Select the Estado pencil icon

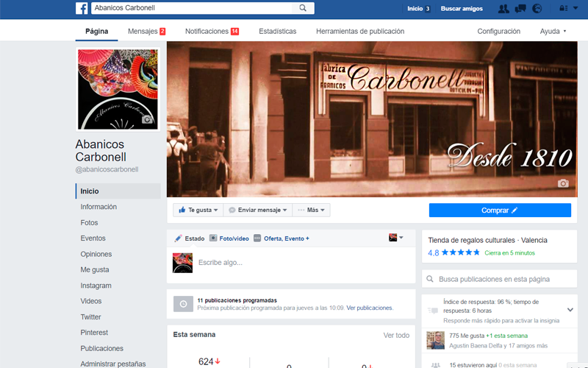tap(178, 238)
